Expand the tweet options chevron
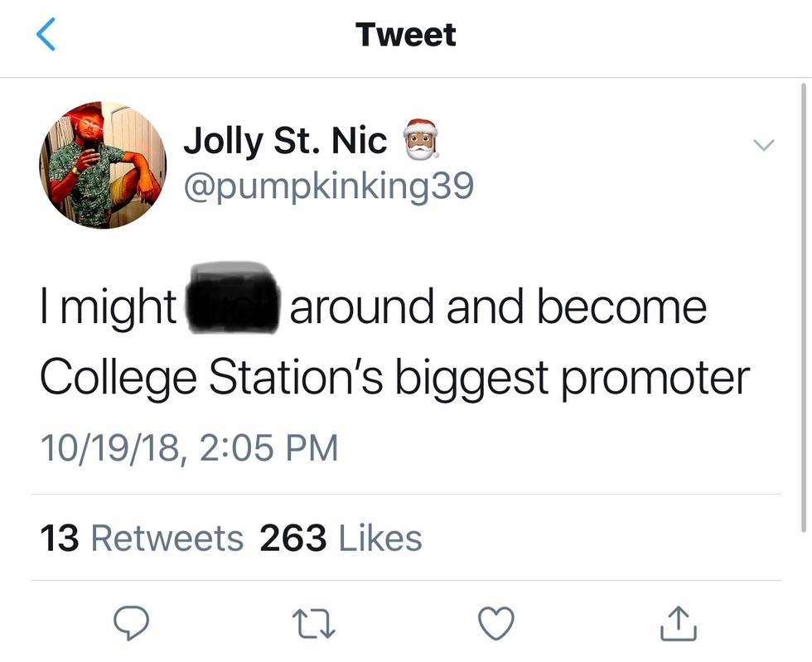Viewport: 812px width, 662px height. point(762,145)
